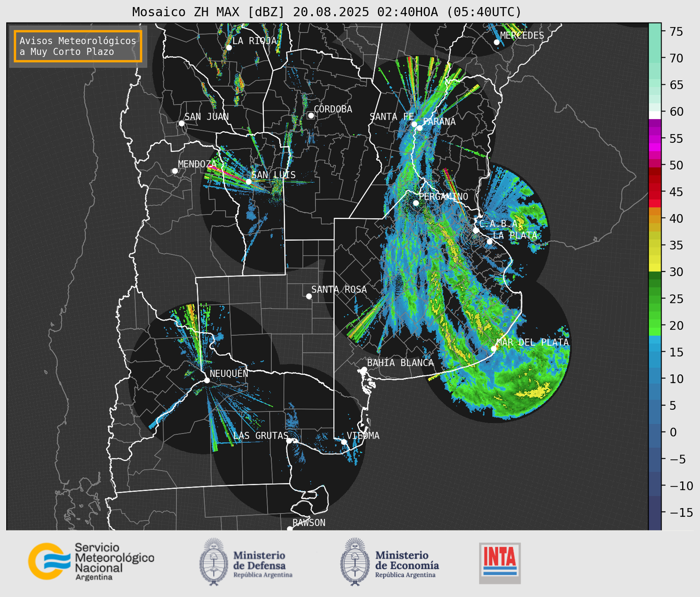The width and height of the screenshot is (700, 597).
Task: Click the BAHÍA BLANCA label text
Action: click(x=400, y=363)
